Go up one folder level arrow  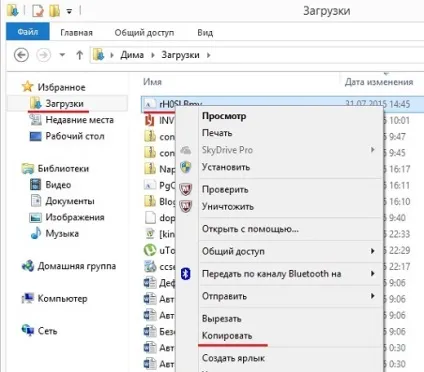tap(79, 55)
